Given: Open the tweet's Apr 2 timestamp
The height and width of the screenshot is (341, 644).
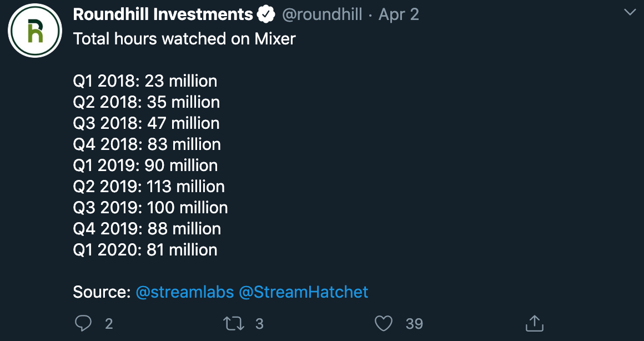Looking at the screenshot, I should click(399, 15).
